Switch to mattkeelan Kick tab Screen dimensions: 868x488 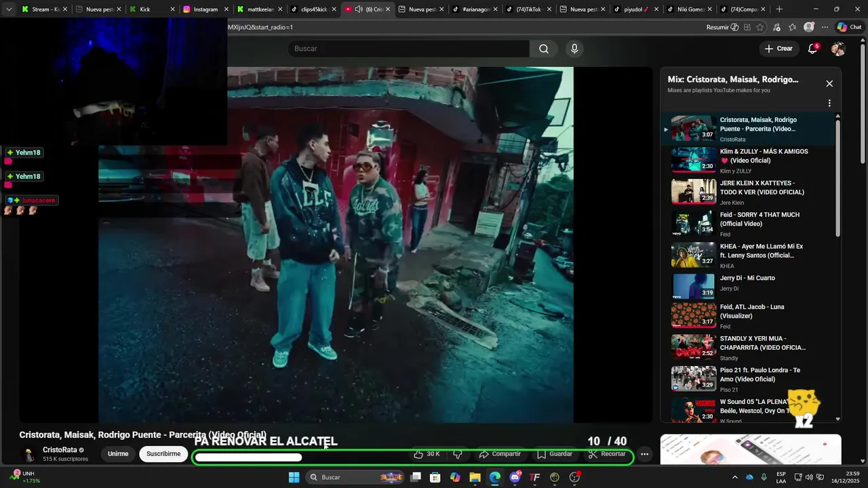point(260,9)
